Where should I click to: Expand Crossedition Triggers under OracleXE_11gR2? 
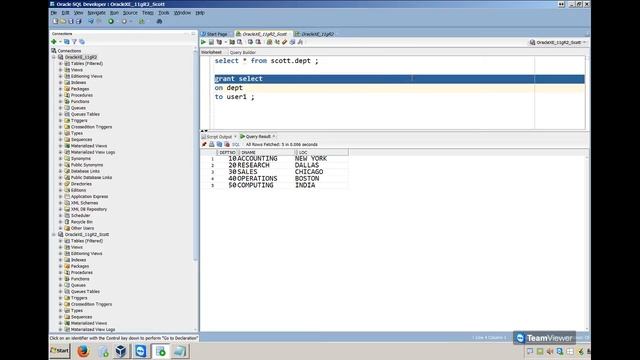click(60, 127)
